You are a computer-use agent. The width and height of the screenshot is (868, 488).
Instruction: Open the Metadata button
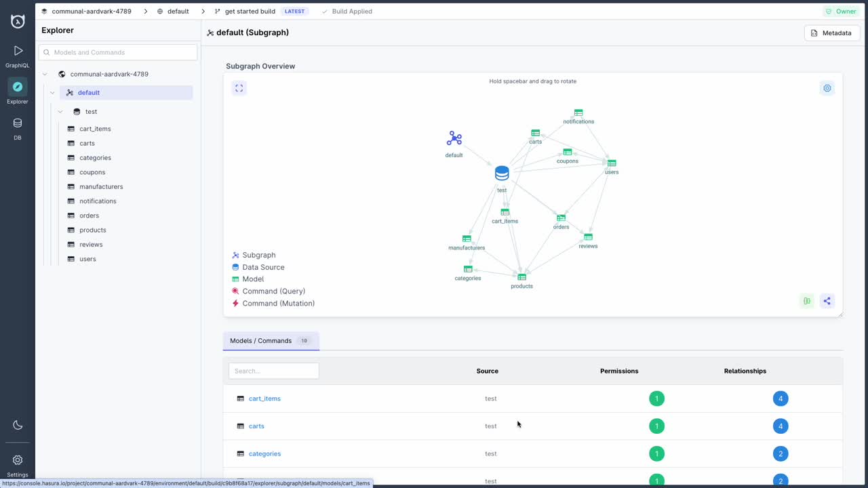pos(832,33)
